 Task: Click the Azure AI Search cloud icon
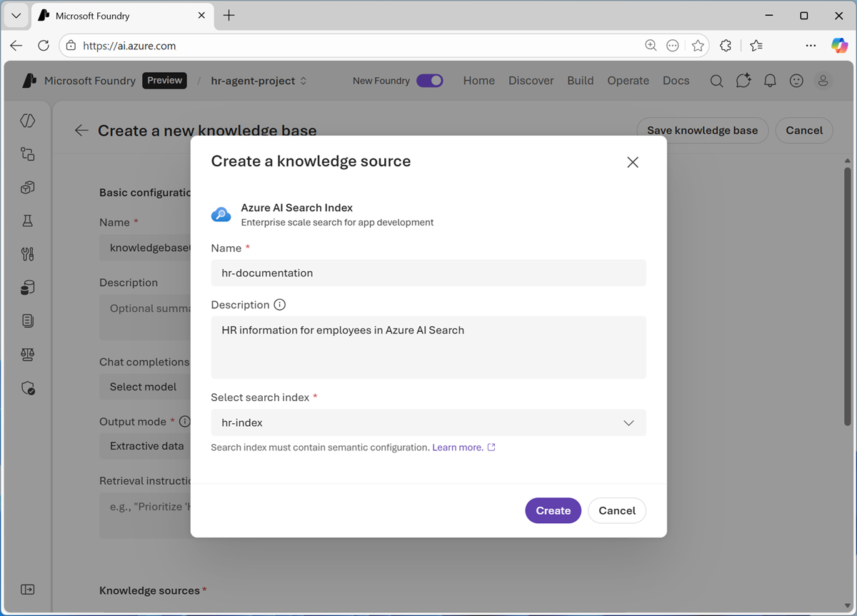tap(221, 215)
